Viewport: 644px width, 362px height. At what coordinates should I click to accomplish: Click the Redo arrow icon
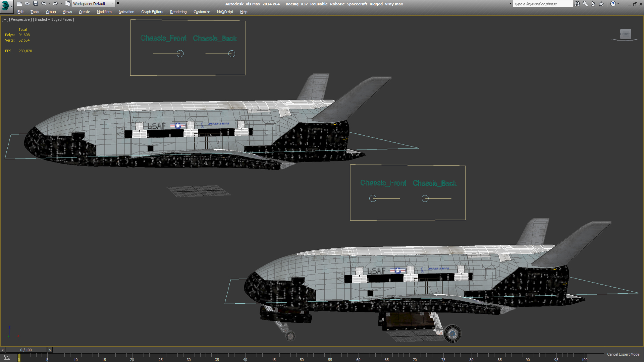pos(55,4)
